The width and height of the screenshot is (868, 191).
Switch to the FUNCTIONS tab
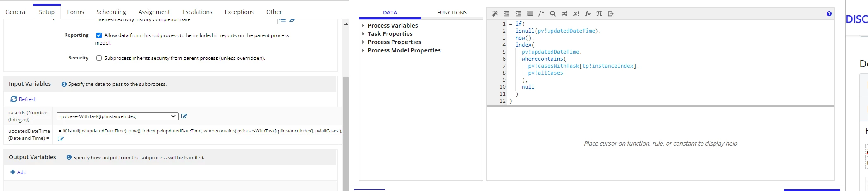452,13
